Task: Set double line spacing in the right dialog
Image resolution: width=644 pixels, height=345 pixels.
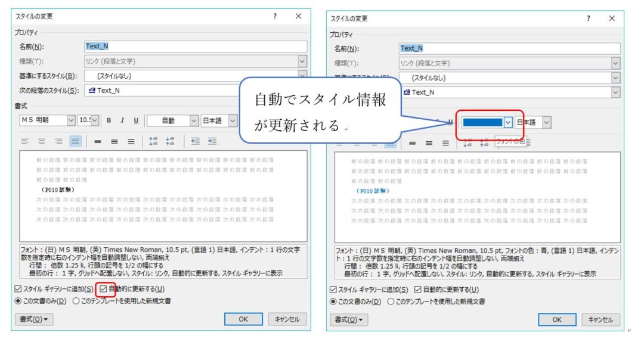Action: (x=445, y=143)
